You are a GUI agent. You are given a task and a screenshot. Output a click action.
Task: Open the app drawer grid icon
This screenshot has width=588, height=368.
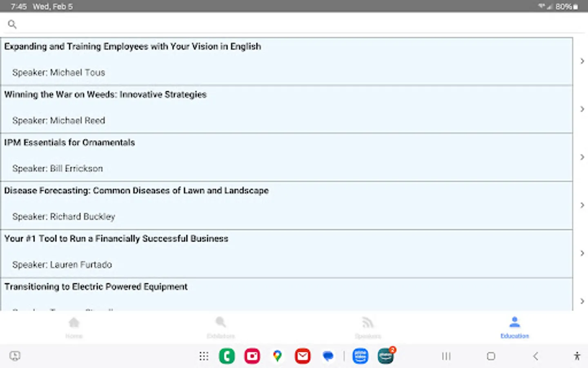(204, 356)
